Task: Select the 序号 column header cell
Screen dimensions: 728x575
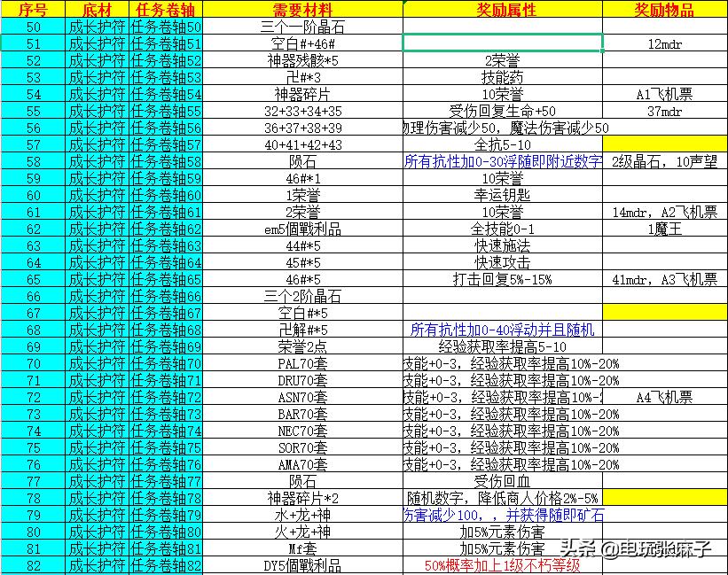Action: click(31, 9)
